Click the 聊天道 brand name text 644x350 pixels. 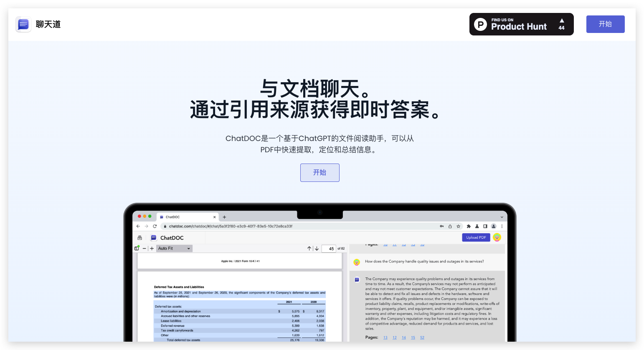(48, 24)
